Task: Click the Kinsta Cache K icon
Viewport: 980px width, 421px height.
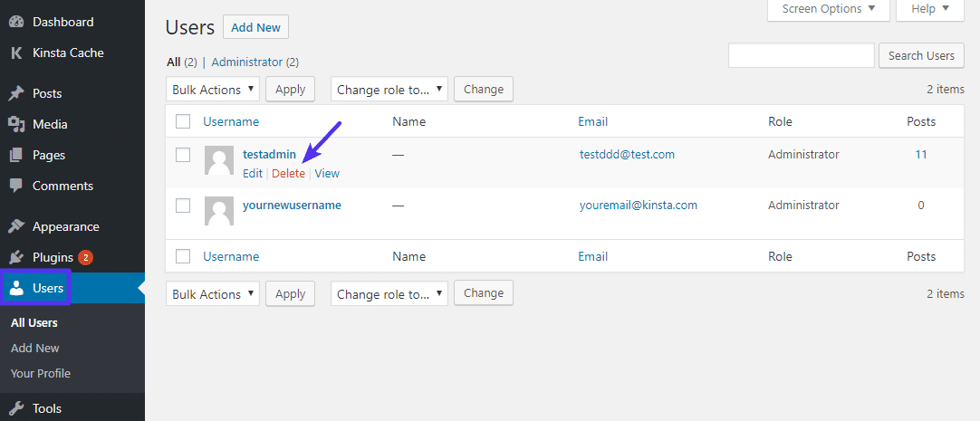Action: point(16,53)
